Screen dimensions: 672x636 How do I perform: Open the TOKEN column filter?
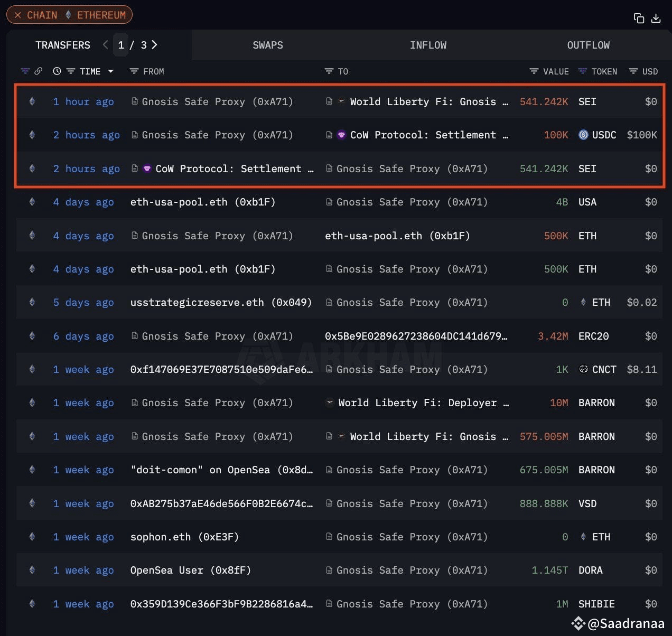click(583, 71)
